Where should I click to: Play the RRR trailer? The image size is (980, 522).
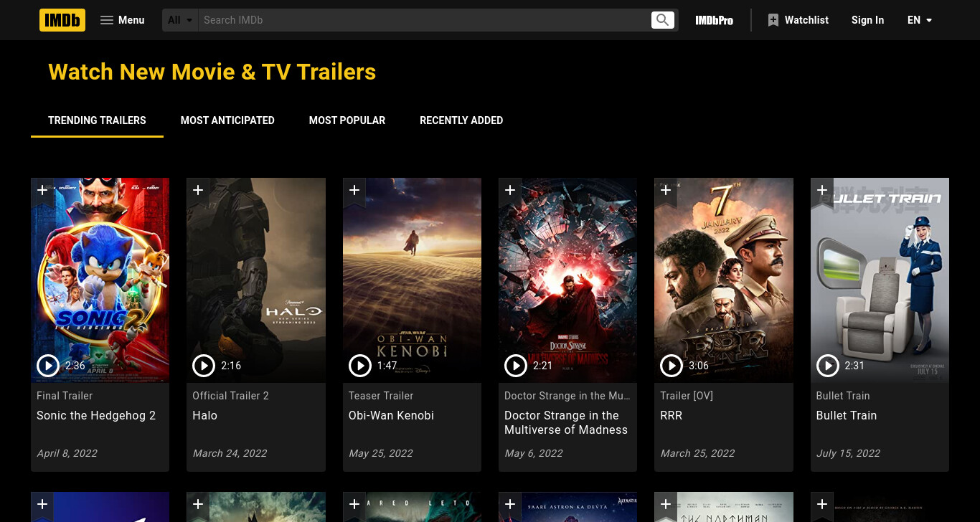pyautogui.click(x=672, y=366)
